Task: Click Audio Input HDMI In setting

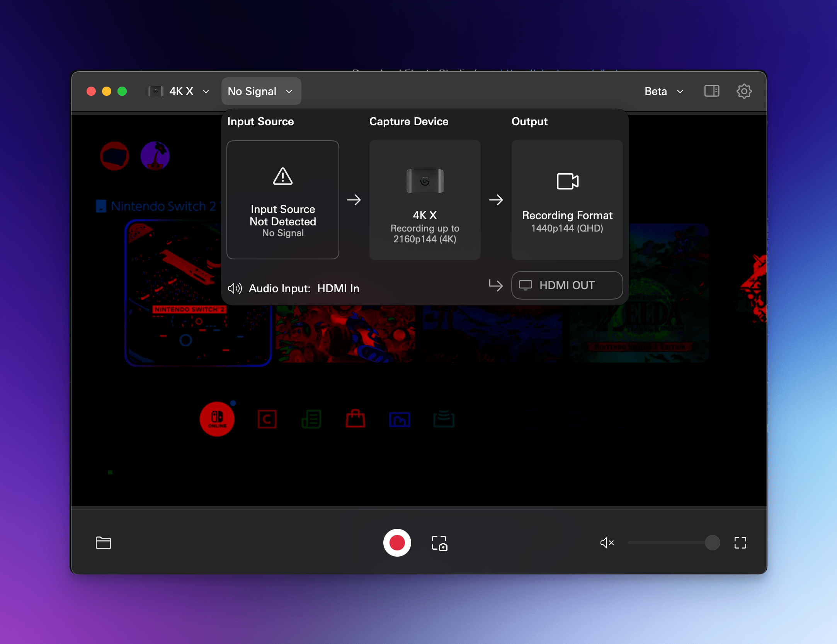Action: pos(338,288)
